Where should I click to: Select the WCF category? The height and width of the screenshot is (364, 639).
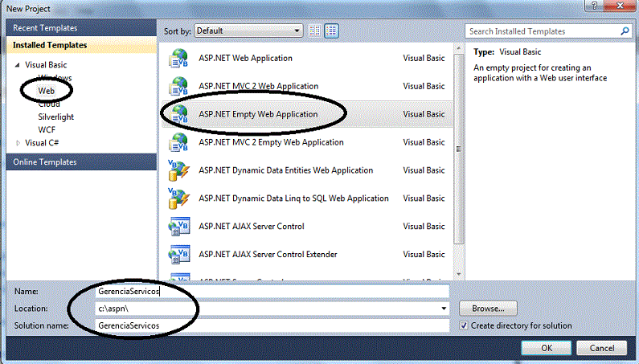(47, 130)
